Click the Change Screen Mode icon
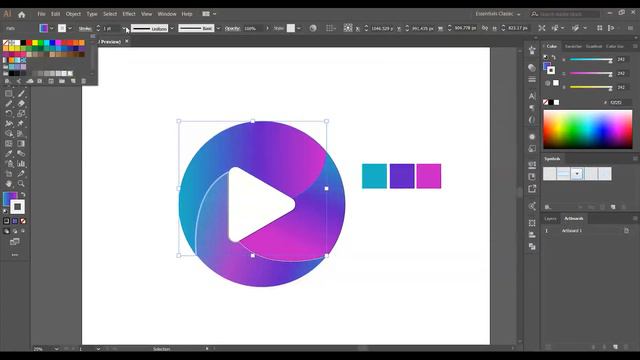Image resolution: width=640 pixels, height=360 pixels. [15, 242]
